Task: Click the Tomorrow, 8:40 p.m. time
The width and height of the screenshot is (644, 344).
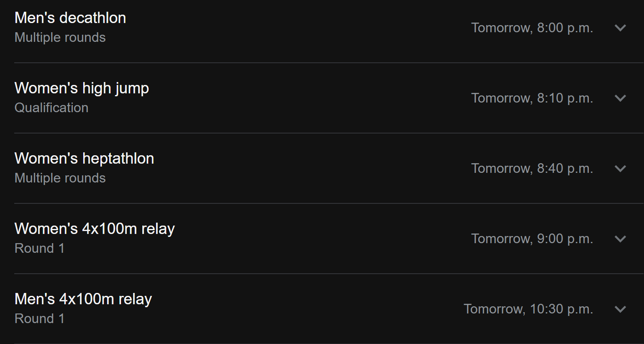Action: [x=532, y=169]
